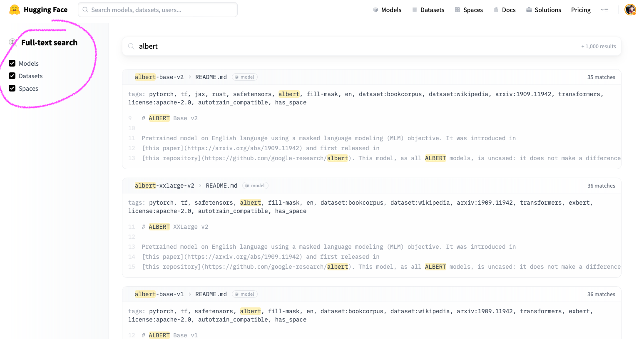The width and height of the screenshot is (644, 339).
Task: Go to Models in top navigation
Action: click(387, 10)
